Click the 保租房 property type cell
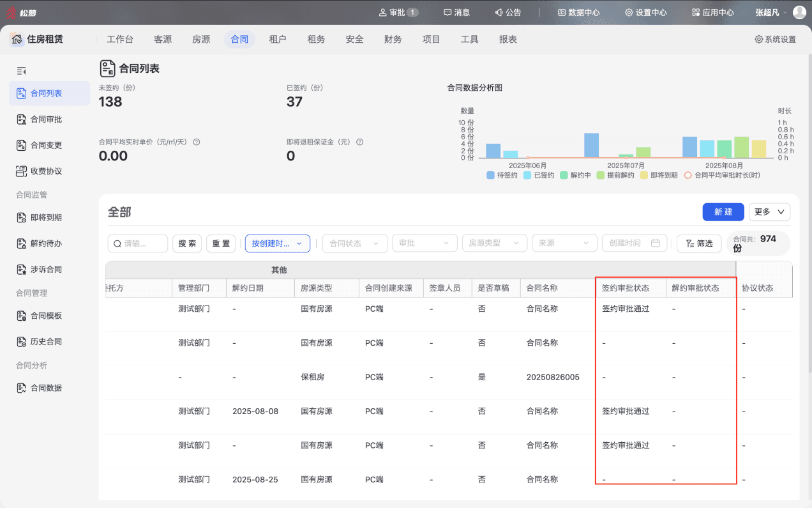The image size is (812, 508). 313,377
